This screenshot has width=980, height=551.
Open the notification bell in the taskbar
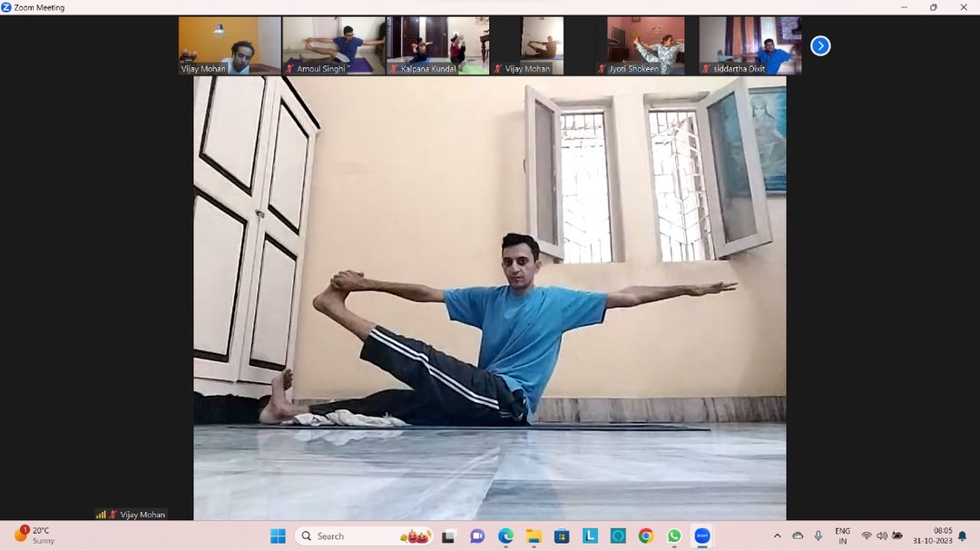[x=962, y=536]
